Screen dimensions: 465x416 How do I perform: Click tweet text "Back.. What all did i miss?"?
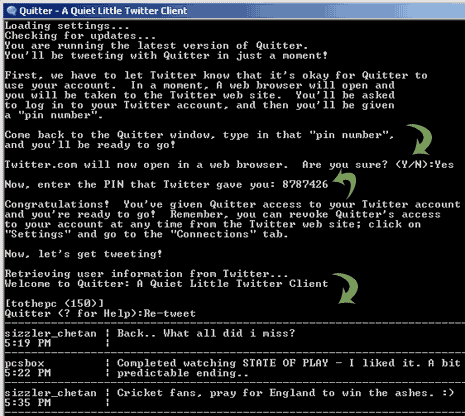coord(206,333)
